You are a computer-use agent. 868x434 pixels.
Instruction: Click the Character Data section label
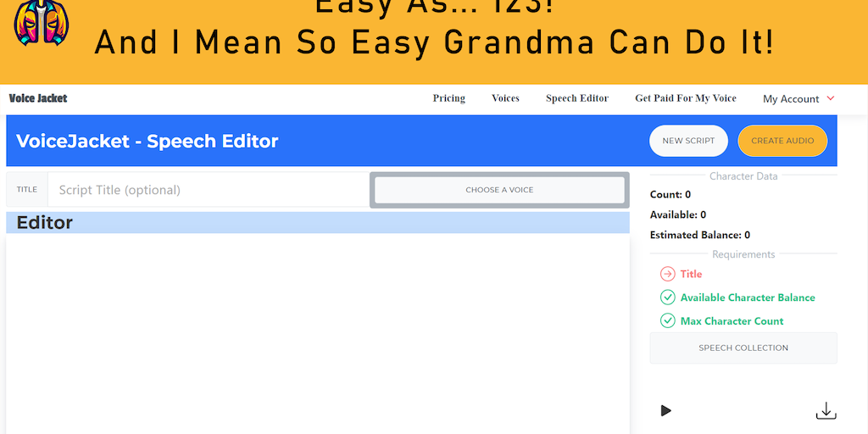(743, 176)
